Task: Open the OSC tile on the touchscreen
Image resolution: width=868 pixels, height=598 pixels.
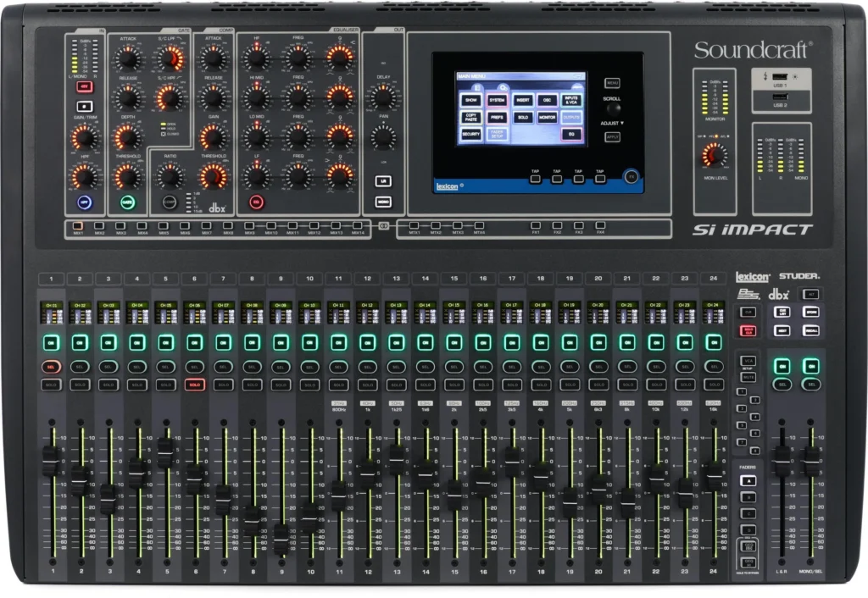Action: click(548, 100)
